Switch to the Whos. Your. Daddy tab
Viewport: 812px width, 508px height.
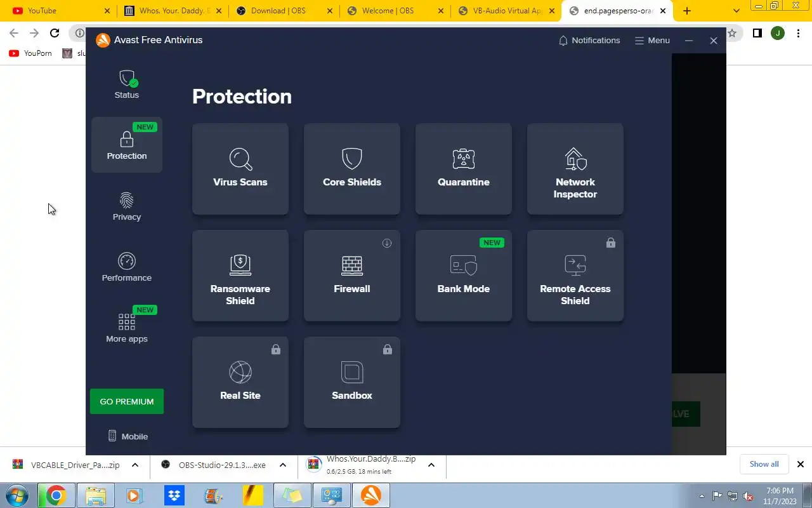click(x=173, y=11)
